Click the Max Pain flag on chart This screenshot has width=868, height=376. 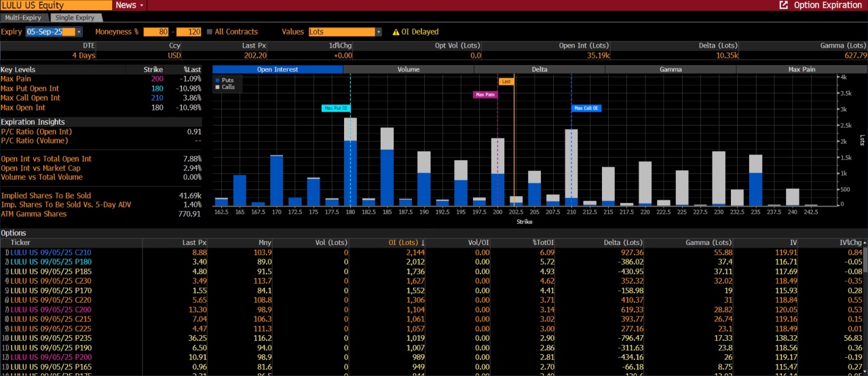tap(485, 95)
